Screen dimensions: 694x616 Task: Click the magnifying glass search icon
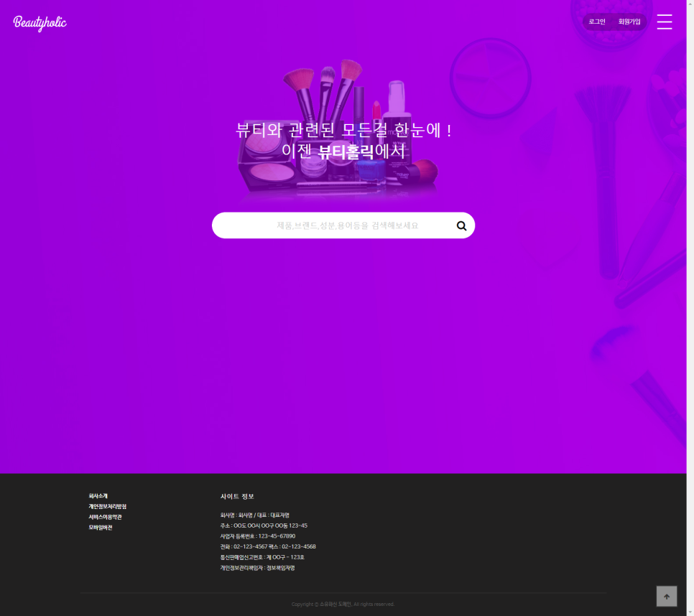tap(461, 225)
